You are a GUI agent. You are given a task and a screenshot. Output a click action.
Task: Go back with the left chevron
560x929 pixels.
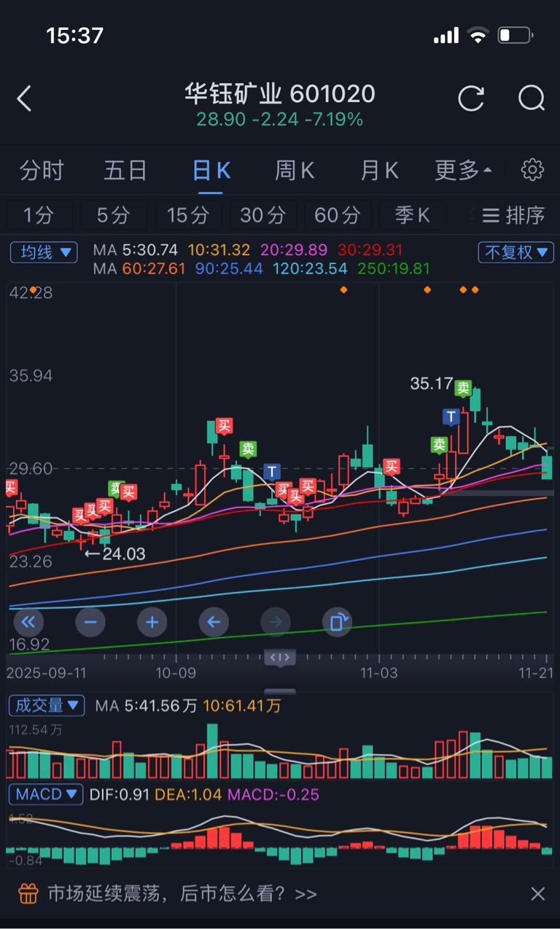(24, 98)
